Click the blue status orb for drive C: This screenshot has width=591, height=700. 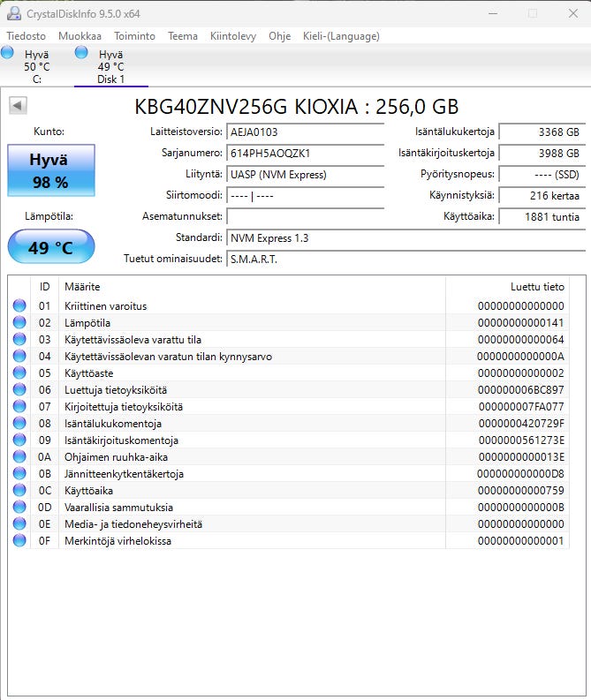(7, 53)
